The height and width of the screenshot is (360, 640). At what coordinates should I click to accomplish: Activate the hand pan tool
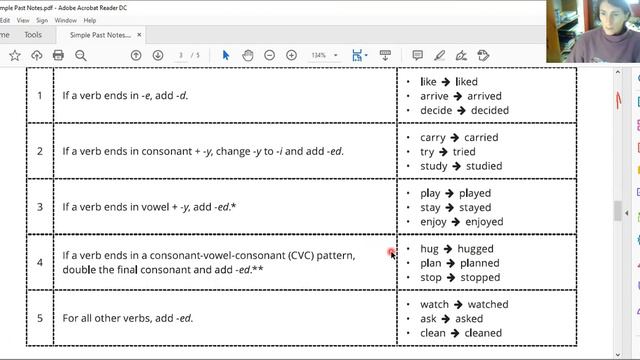coord(248,55)
